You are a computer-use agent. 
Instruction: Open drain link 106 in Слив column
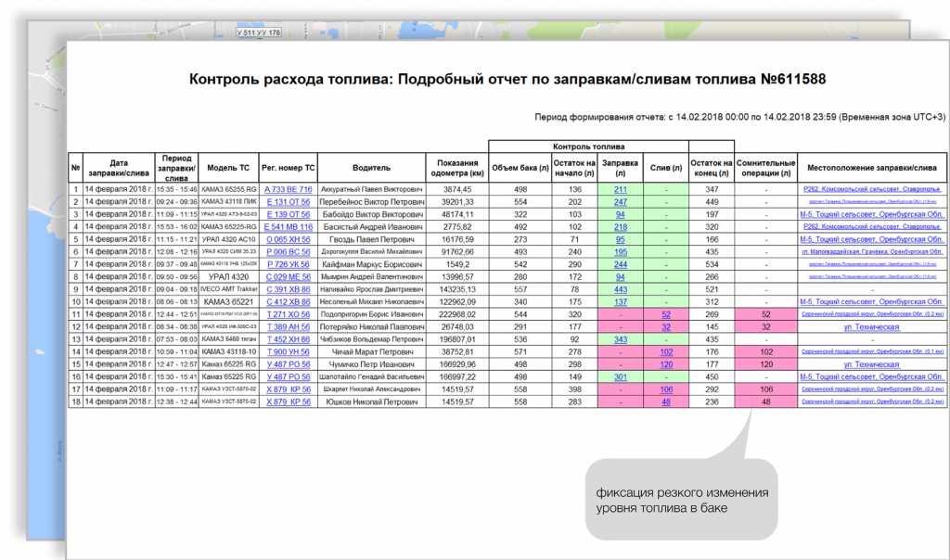[666, 390]
